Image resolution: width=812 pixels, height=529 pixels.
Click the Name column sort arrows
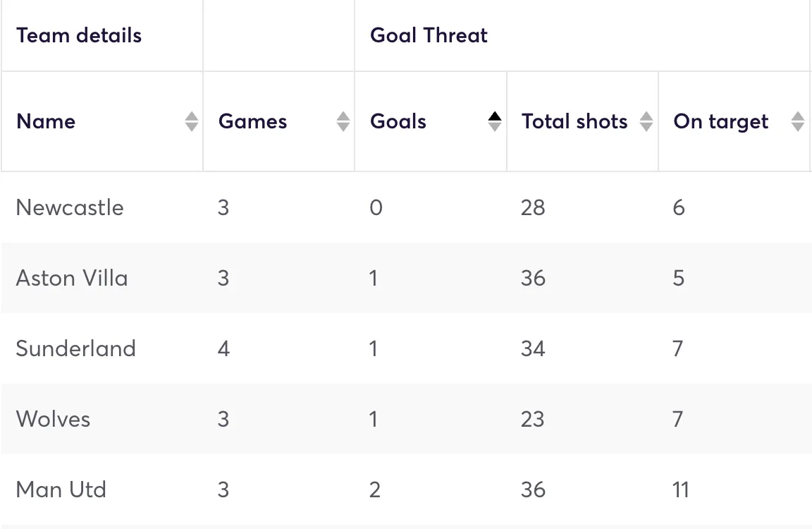click(192, 121)
